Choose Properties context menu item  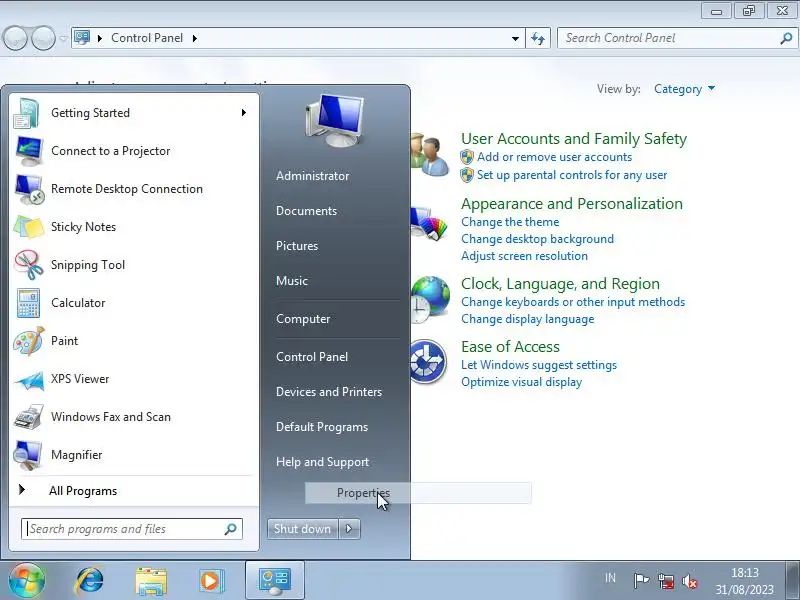pyautogui.click(x=418, y=493)
